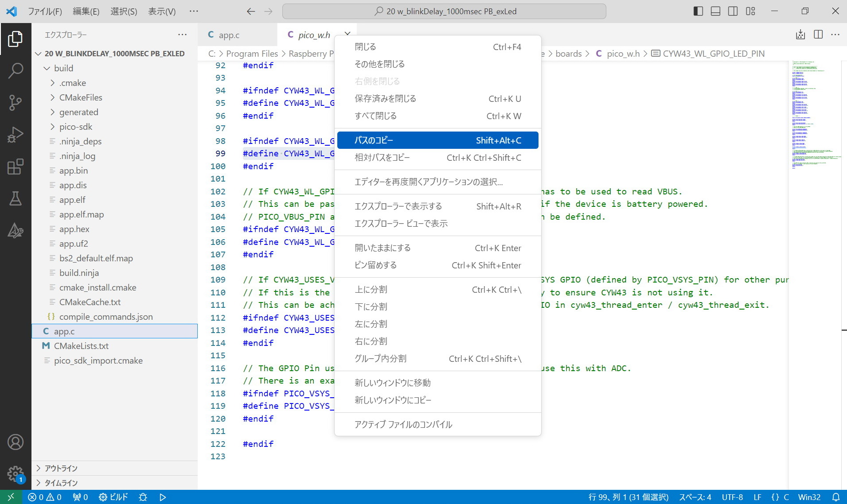Open the Manage settings gear icon

pyautogui.click(x=16, y=474)
